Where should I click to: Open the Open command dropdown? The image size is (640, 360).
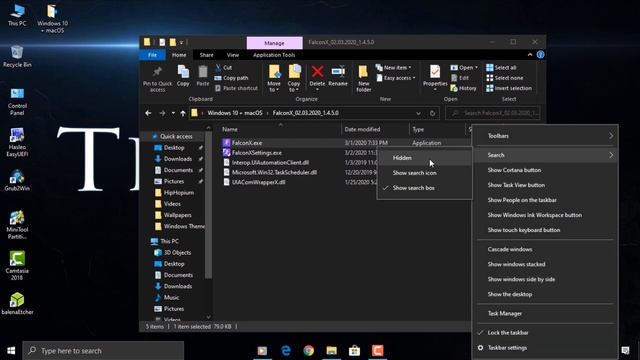(464, 67)
